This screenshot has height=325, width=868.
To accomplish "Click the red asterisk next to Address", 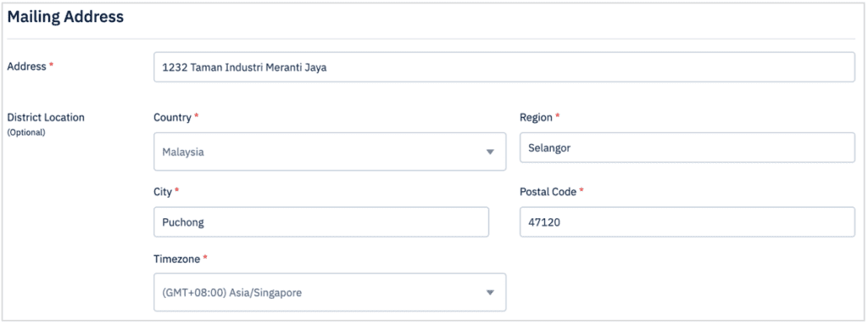I will click(x=52, y=64).
